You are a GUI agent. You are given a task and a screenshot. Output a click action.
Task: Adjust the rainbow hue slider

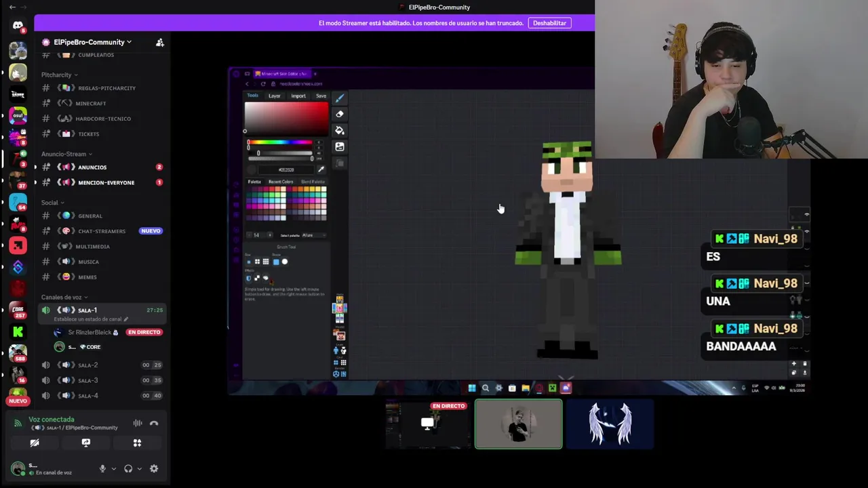coord(280,143)
